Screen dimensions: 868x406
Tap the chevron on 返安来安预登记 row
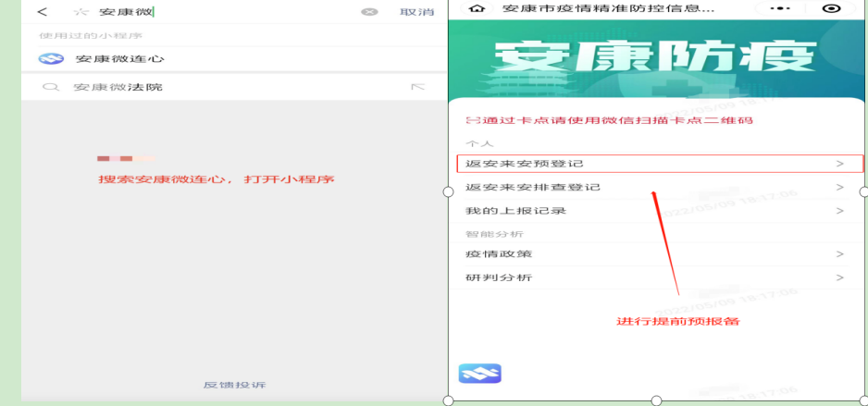click(839, 164)
